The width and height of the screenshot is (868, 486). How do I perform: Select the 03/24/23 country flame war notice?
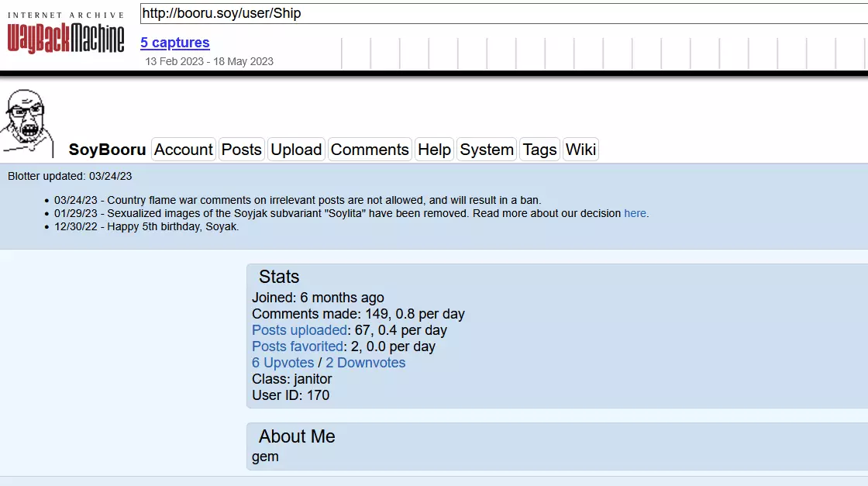[x=298, y=201]
